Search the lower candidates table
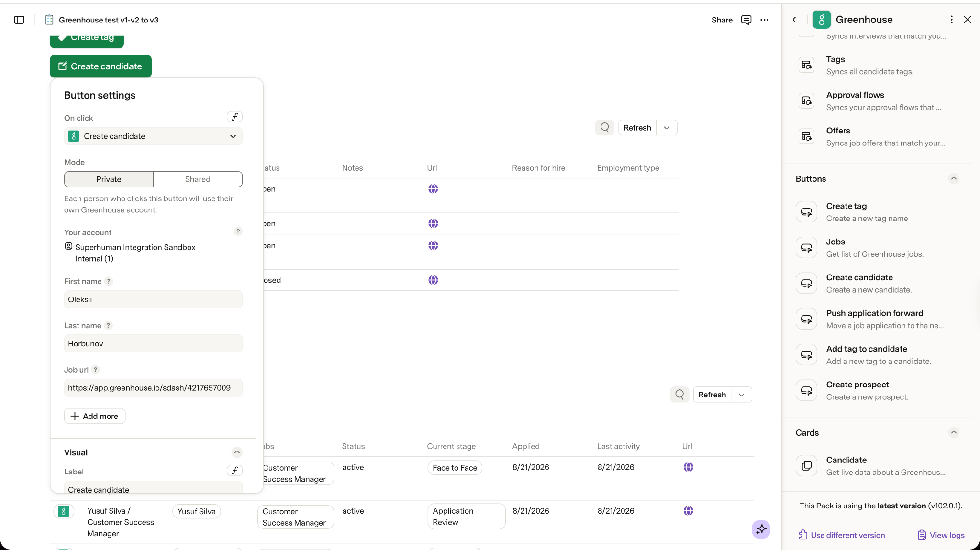Image resolution: width=980 pixels, height=550 pixels. (679, 395)
